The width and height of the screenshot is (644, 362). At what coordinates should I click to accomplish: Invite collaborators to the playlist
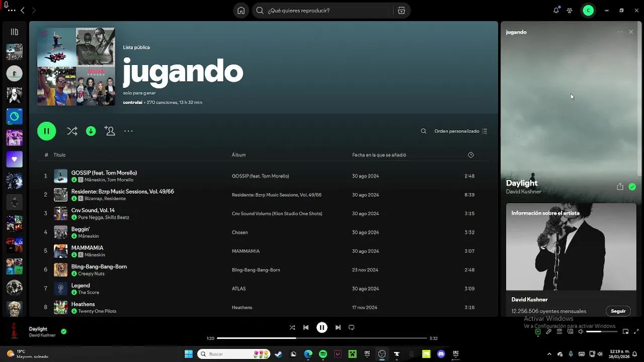(x=110, y=131)
